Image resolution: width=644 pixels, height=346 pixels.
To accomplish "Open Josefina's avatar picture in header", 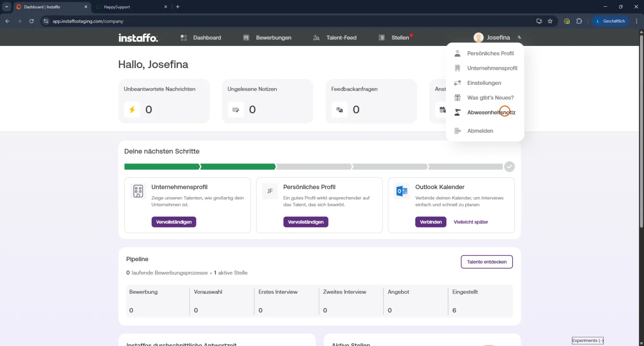I will tap(479, 38).
